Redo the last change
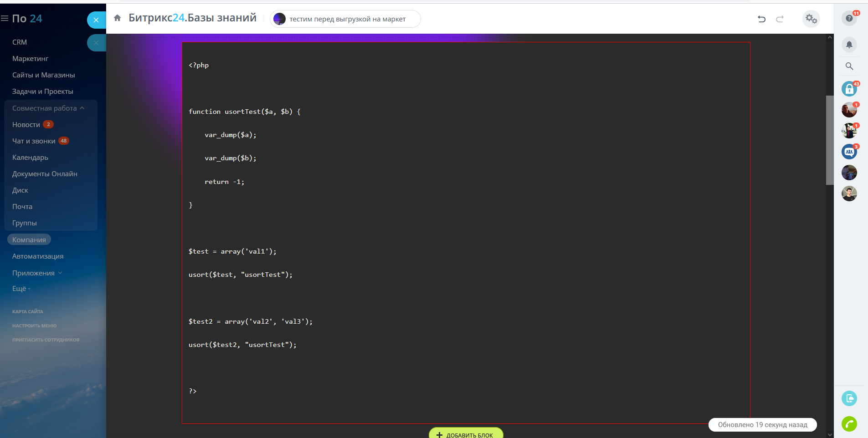This screenshot has height=438, width=868. 780,19
